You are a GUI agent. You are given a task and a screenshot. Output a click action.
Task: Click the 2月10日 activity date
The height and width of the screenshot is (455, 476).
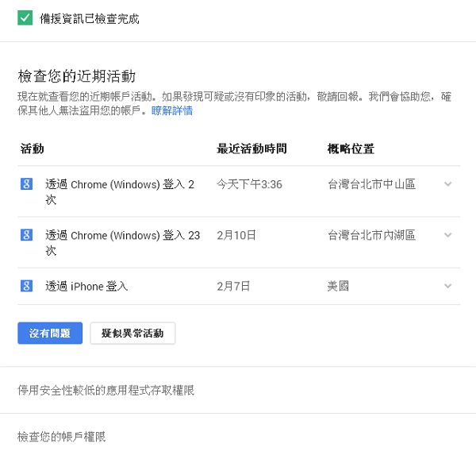tap(236, 235)
